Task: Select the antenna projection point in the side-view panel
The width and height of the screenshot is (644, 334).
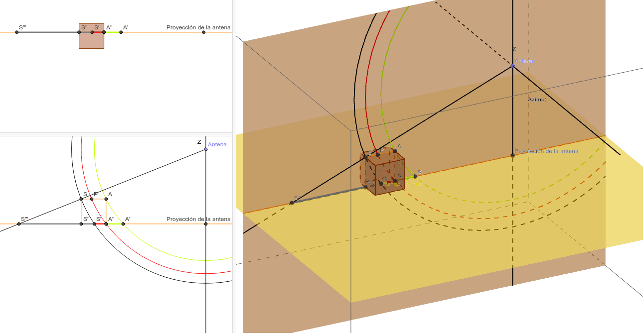Action: [206, 224]
